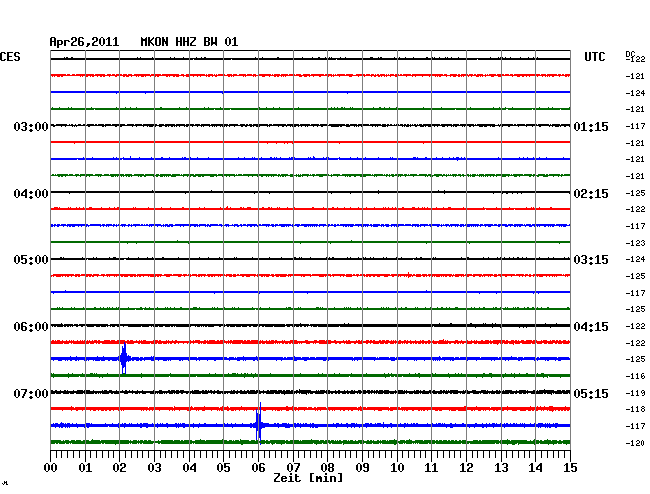Click the 04 minute axis label
The width and height of the screenshot is (650, 494).
(189, 467)
